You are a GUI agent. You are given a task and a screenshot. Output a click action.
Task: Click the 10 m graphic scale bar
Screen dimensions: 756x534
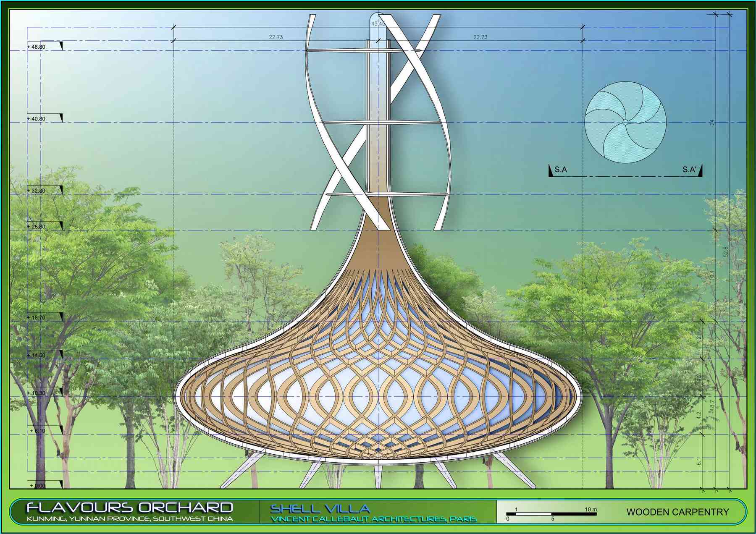pyautogui.click(x=551, y=514)
